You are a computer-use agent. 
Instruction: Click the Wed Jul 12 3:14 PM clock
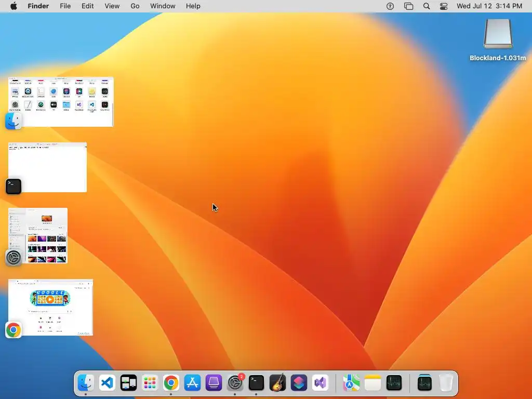489,6
